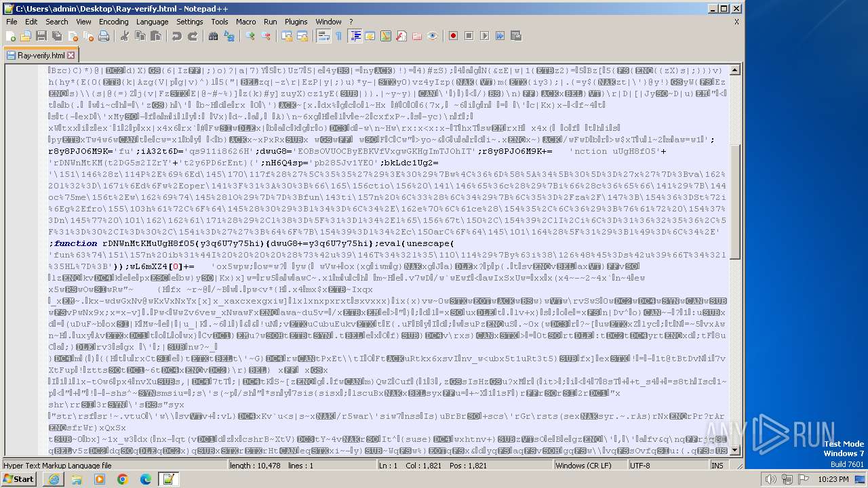Image resolution: width=868 pixels, height=488 pixels.
Task: Click the Open file toolbar icon
Action: (26, 36)
